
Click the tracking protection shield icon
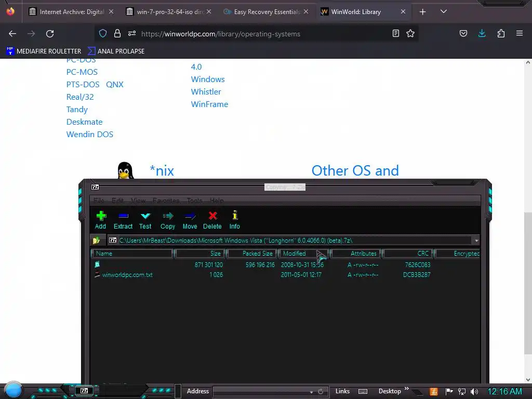coord(103,33)
